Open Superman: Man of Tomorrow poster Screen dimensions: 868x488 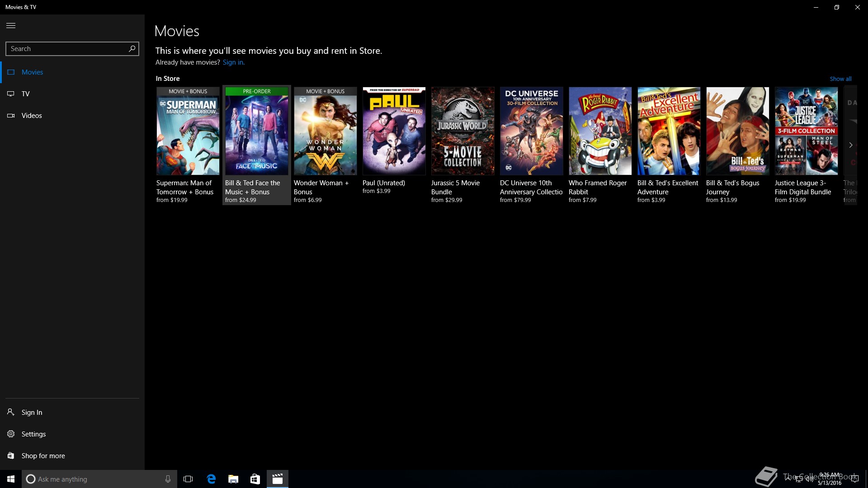tap(188, 131)
